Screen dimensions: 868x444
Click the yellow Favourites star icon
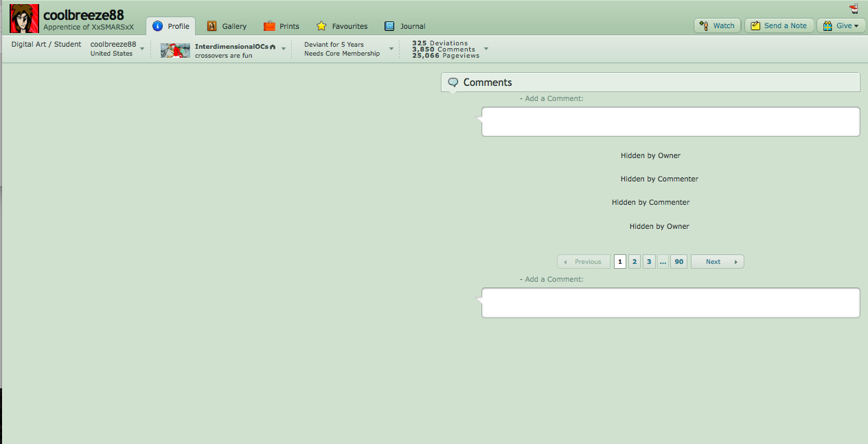pyautogui.click(x=321, y=26)
